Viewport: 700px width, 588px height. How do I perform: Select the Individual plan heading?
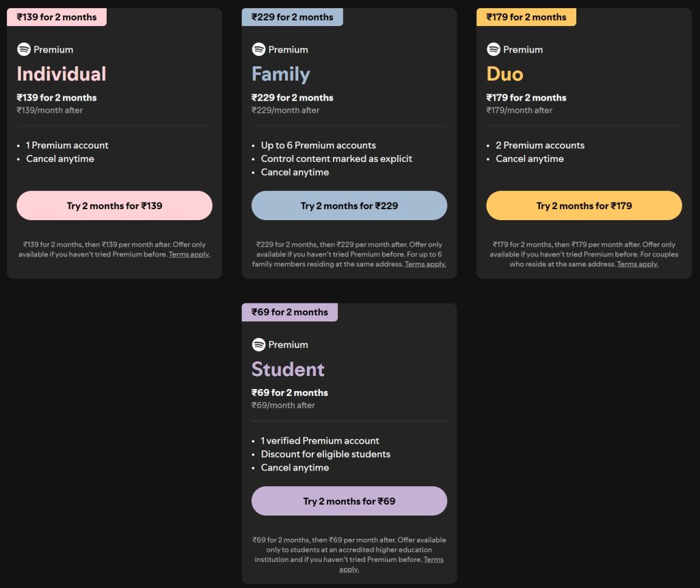(x=62, y=74)
